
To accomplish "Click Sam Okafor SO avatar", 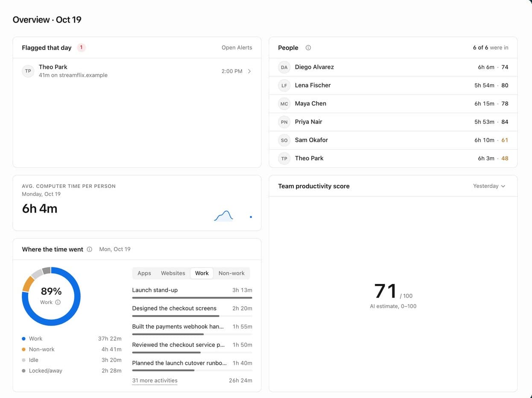I will coord(284,140).
